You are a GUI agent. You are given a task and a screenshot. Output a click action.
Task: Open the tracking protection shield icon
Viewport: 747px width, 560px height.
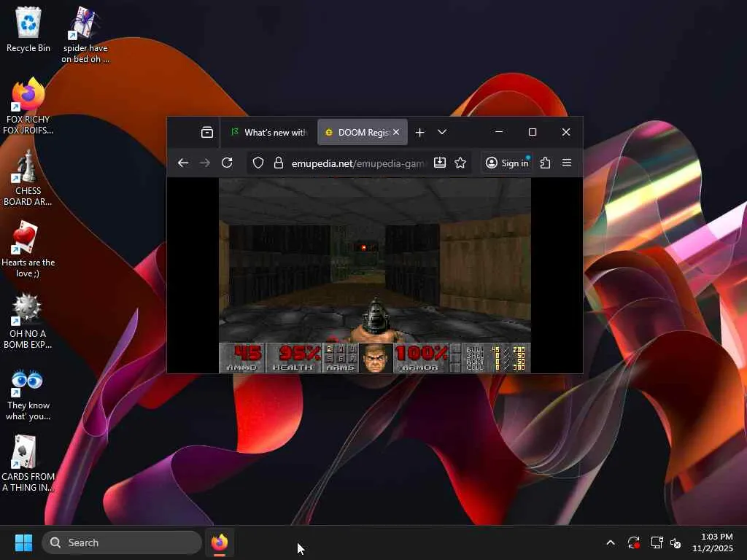[258, 163]
